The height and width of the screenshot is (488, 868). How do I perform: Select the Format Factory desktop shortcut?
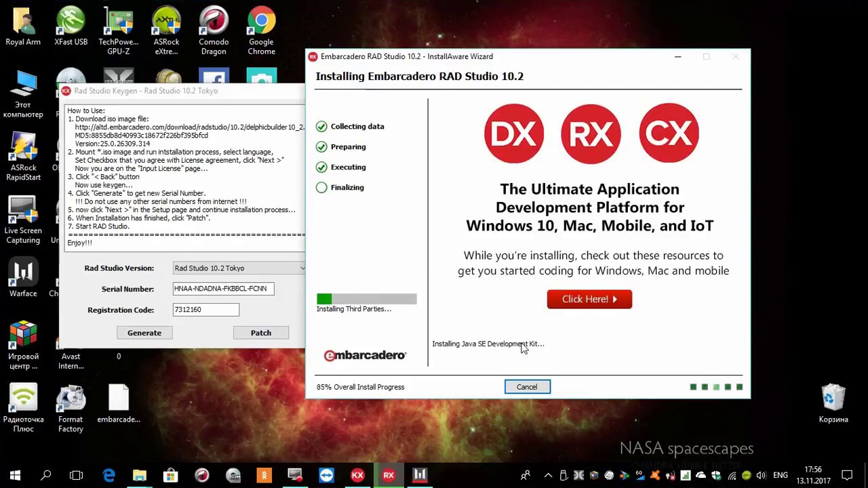click(x=71, y=409)
